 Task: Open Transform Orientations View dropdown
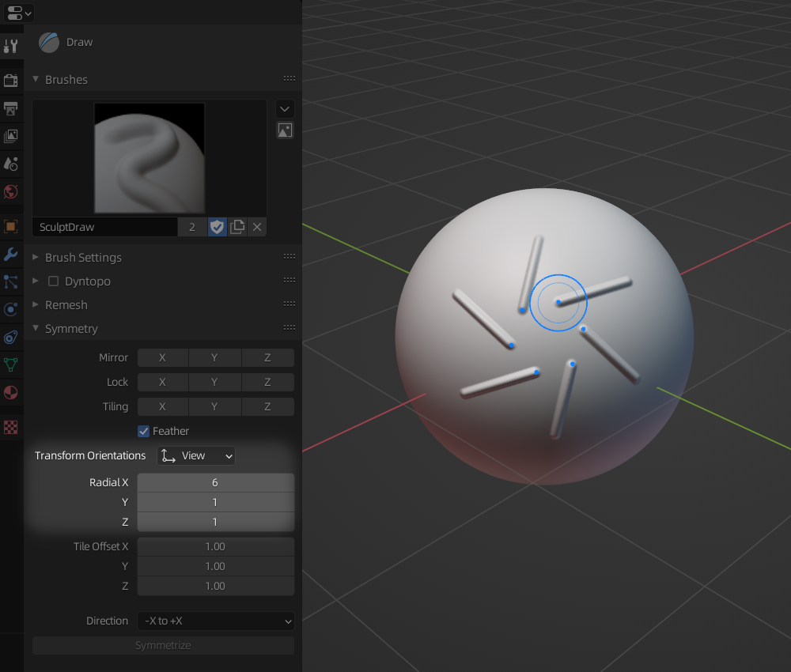tap(195, 455)
